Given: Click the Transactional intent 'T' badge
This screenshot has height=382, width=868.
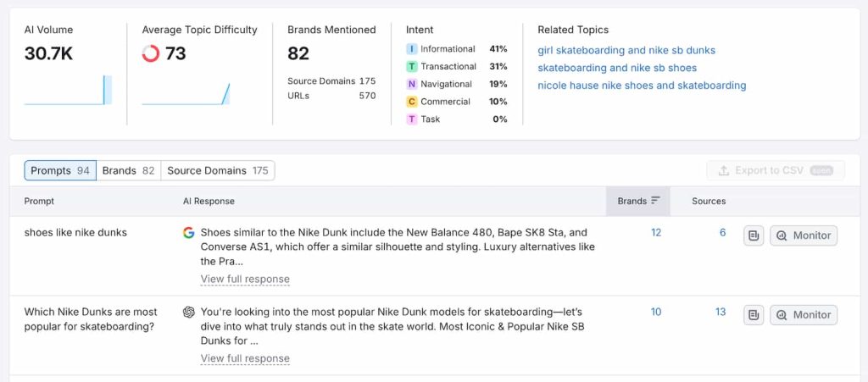Looking at the screenshot, I should click(x=411, y=67).
